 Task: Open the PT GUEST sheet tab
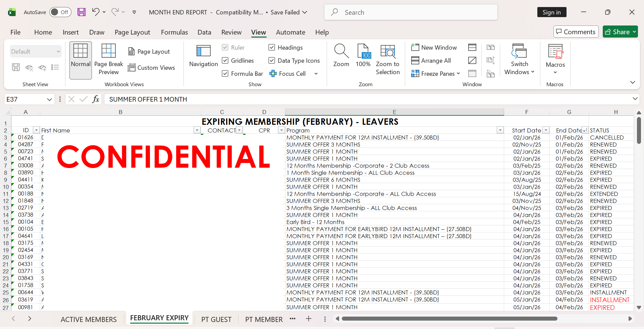pos(216,319)
